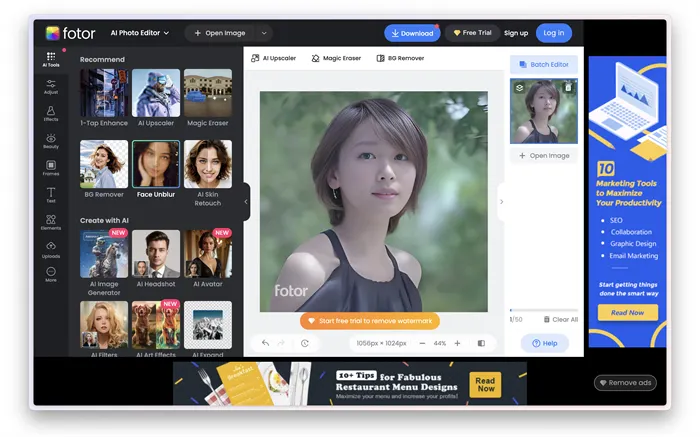Click Read Now on the marketing ad

(628, 312)
